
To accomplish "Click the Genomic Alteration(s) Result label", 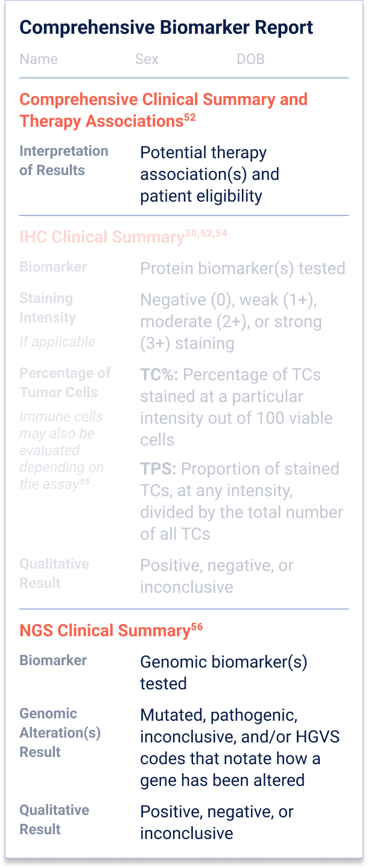I will 60,733.
